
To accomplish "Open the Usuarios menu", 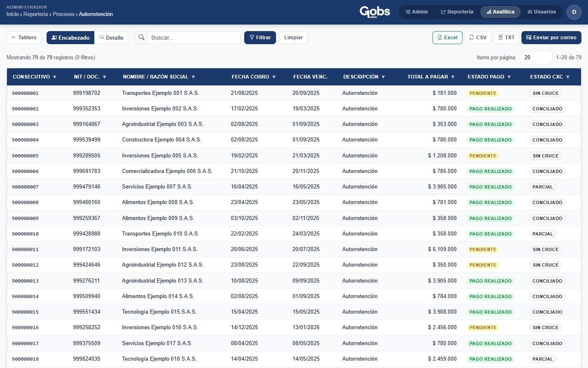I will [542, 12].
